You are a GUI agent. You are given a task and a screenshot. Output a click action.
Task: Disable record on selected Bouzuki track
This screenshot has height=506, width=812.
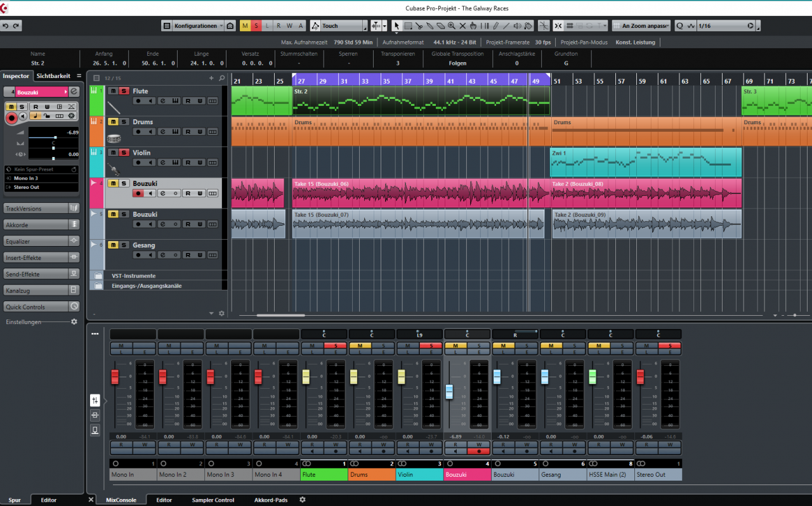138,193
